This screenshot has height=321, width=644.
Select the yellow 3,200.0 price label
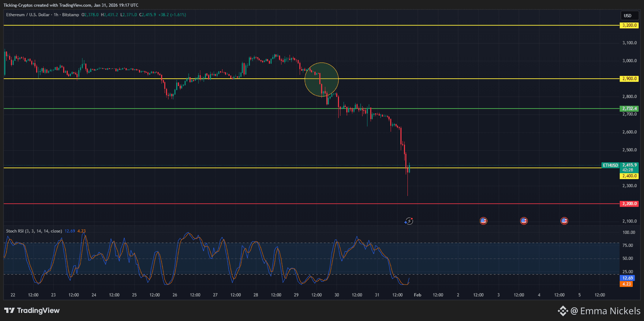coord(629,25)
